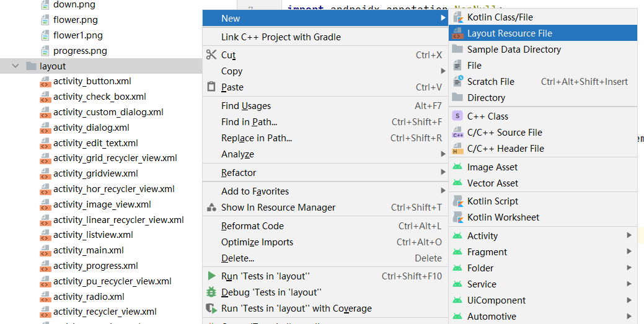
Task: Click the C++ Class icon
Action: pos(457,116)
